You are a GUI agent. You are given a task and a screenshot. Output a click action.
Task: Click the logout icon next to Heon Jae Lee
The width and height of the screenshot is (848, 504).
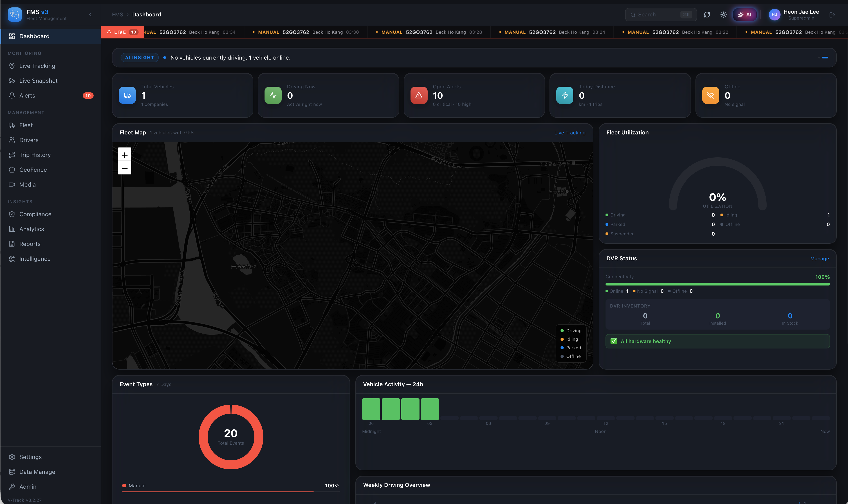(x=832, y=15)
